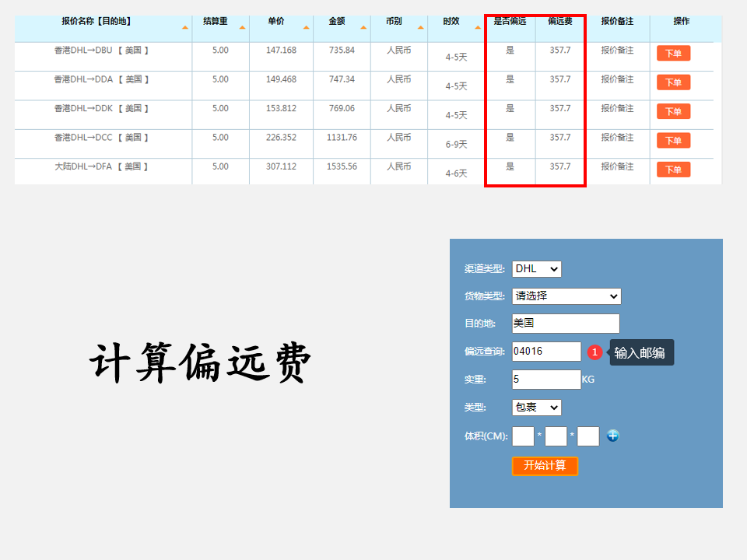Open 报价备注 link in 香港DHL→DDA row
The height and width of the screenshot is (560, 747).
point(617,79)
